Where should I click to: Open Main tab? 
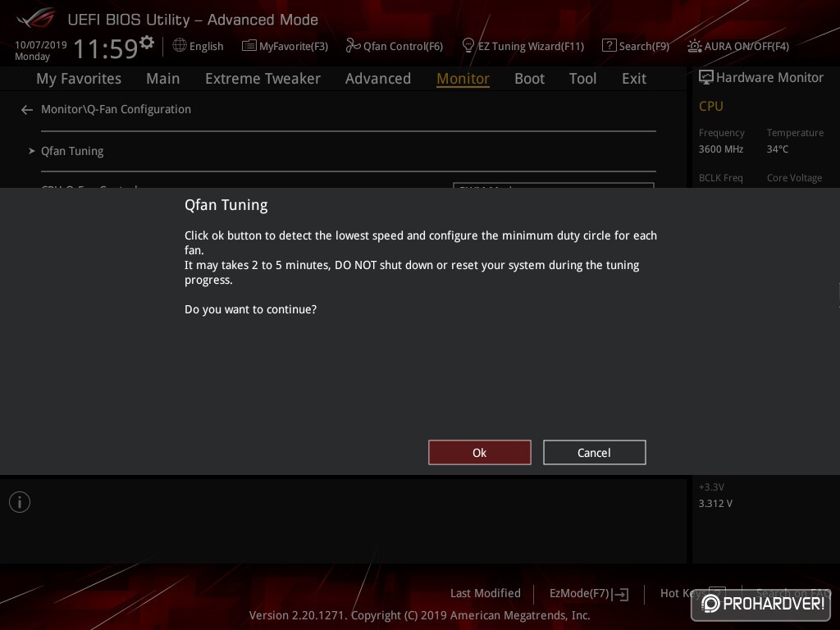[163, 78]
